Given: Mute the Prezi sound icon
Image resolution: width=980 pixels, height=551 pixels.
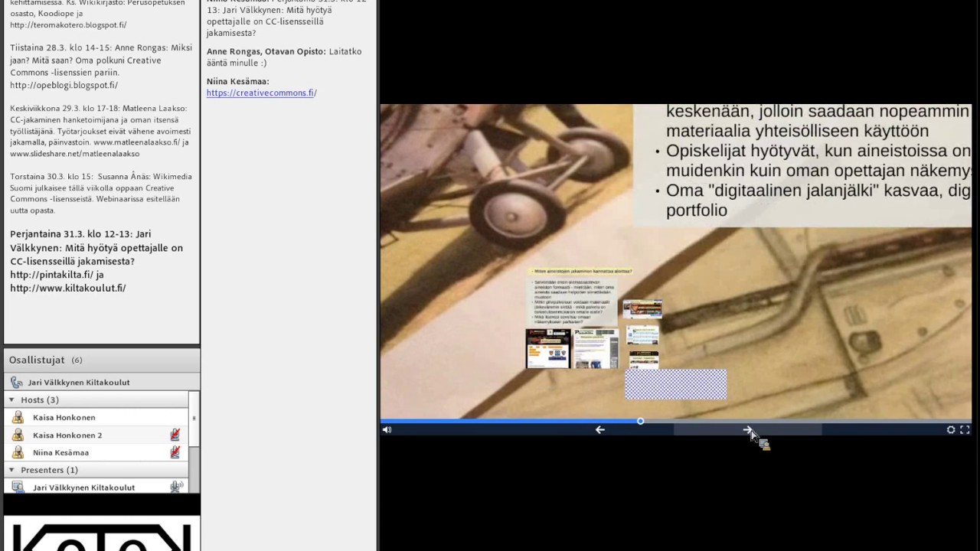Looking at the screenshot, I should click(x=387, y=430).
